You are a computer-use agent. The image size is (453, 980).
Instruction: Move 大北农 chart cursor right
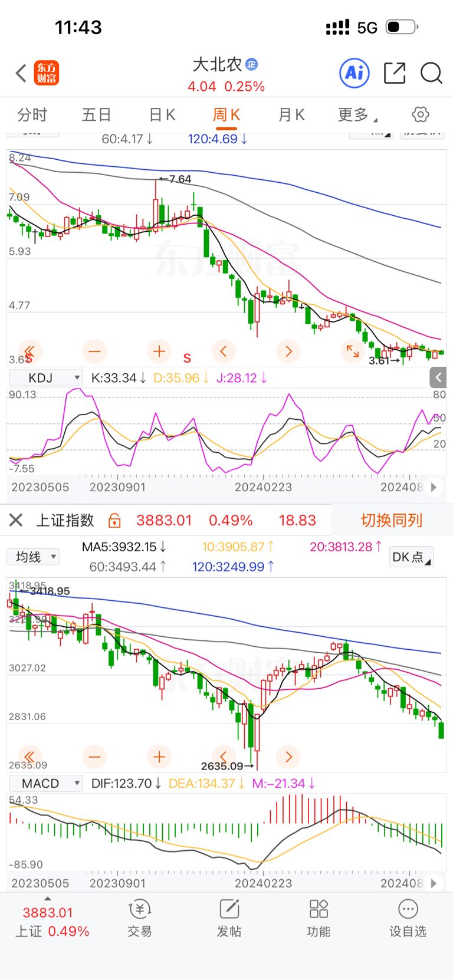(288, 351)
